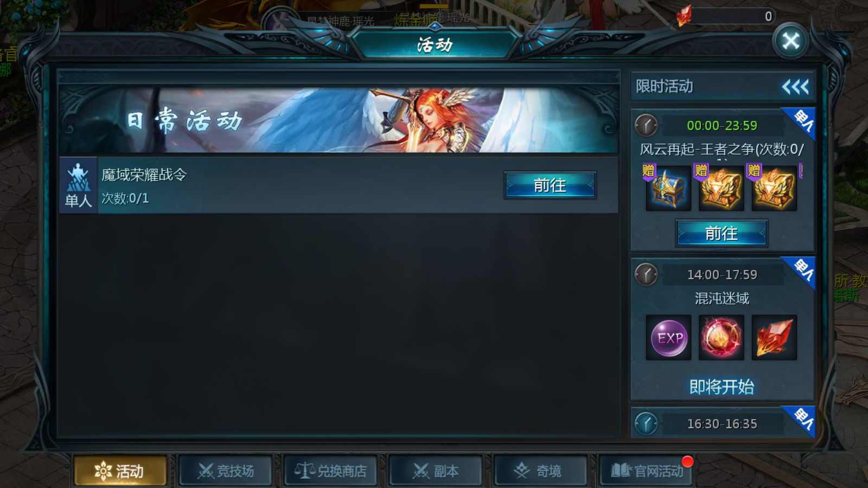
Task: Click the clock icon next to 00:00-23:59
Action: click(x=646, y=125)
